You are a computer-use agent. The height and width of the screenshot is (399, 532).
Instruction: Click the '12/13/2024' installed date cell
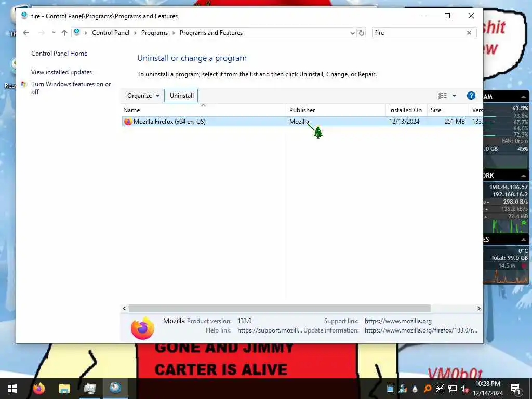[x=404, y=122]
